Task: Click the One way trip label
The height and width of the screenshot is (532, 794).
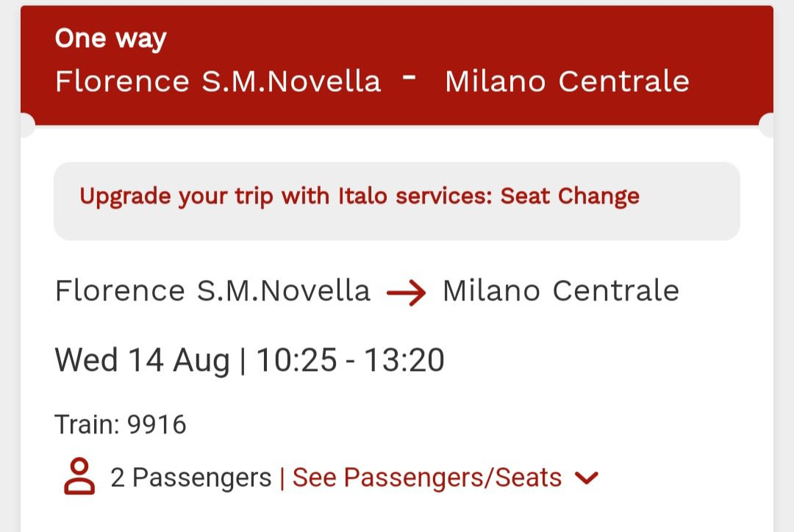Action: (110, 39)
